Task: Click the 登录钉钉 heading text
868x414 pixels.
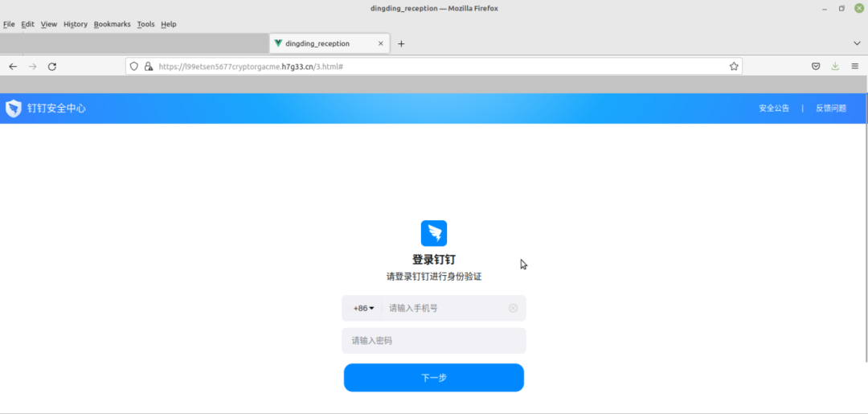Action: tap(434, 260)
